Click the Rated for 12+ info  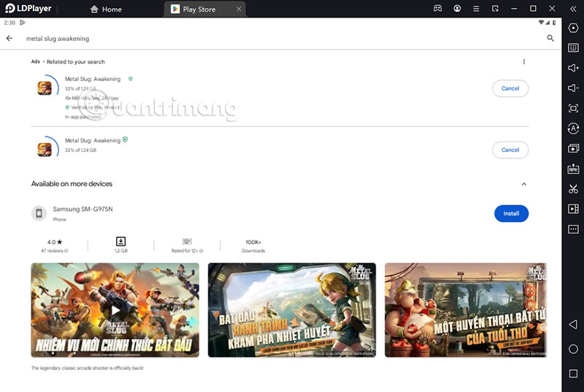coord(187,245)
